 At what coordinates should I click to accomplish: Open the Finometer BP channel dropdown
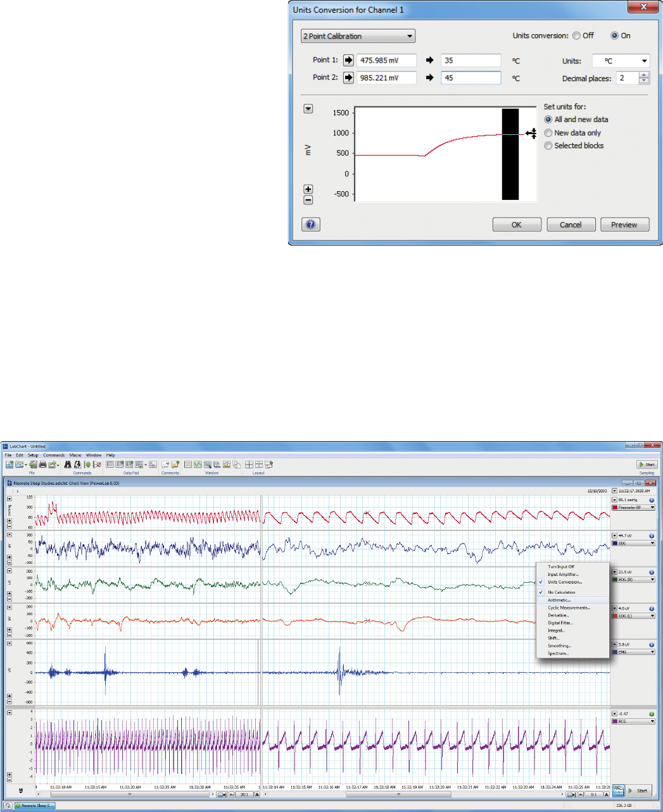(633, 508)
